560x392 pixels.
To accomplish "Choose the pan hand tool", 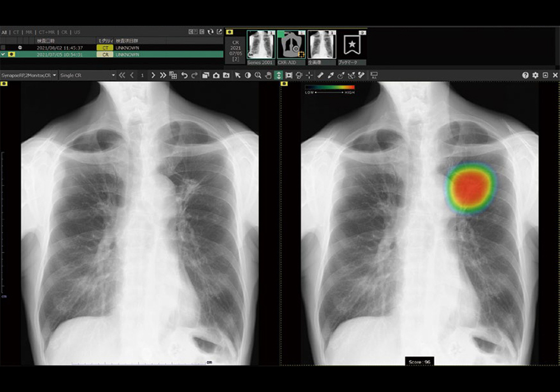I will click(x=268, y=75).
